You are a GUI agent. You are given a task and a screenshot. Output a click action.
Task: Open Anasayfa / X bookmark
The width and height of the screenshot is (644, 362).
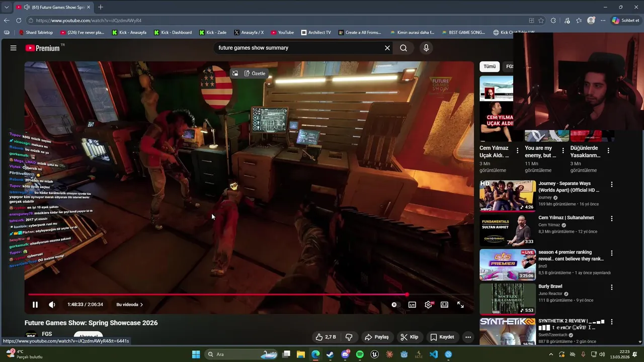pyautogui.click(x=249, y=32)
